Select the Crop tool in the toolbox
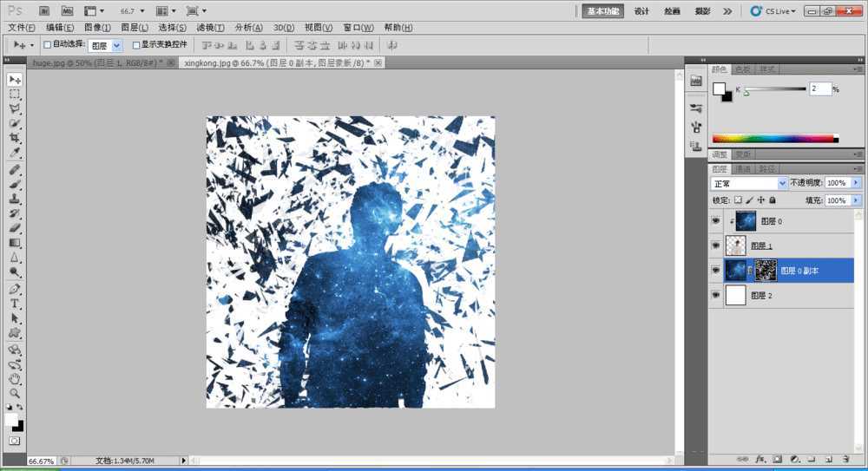 [15, 138]
